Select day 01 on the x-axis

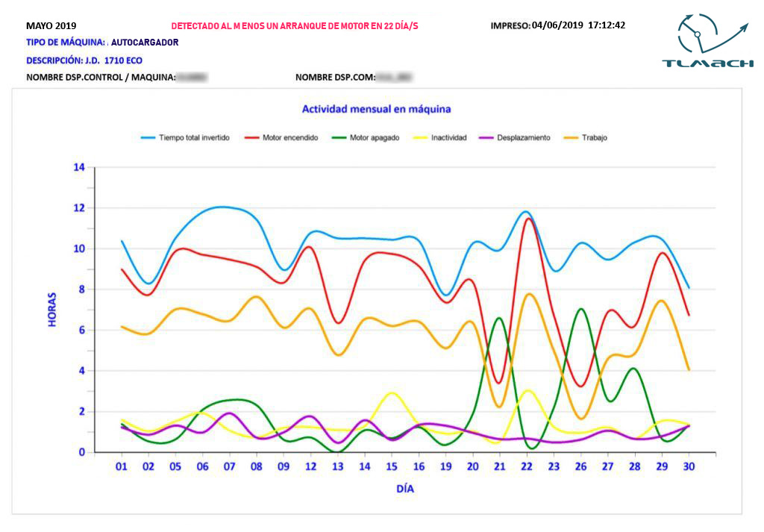(121, 466)
